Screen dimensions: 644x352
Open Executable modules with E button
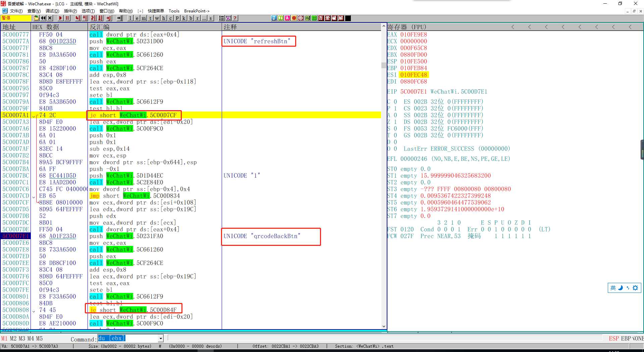pyautogui.click(x=137, y=18)
